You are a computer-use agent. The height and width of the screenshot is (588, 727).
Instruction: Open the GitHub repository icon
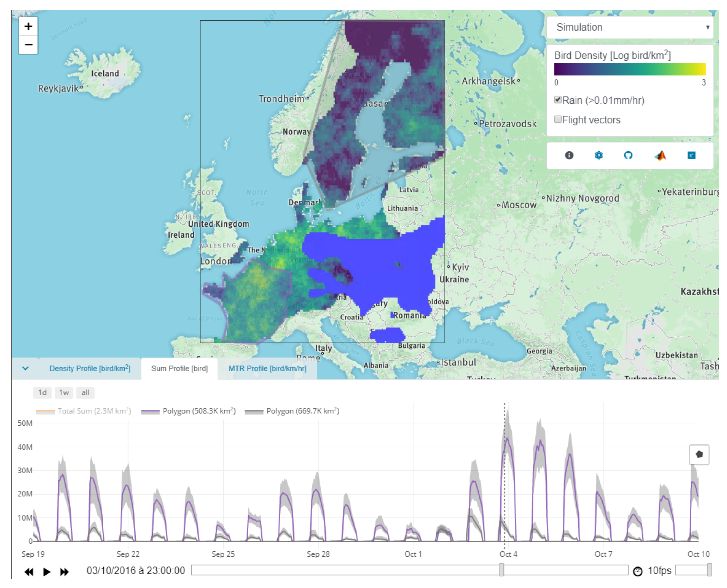628,155
